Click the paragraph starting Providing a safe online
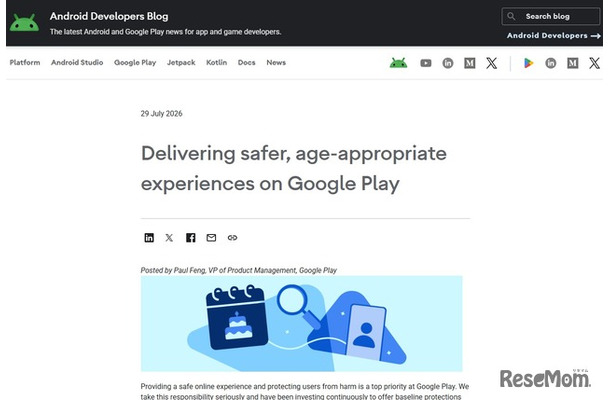The height and width of the screenshot is (400, 610). 305,391
